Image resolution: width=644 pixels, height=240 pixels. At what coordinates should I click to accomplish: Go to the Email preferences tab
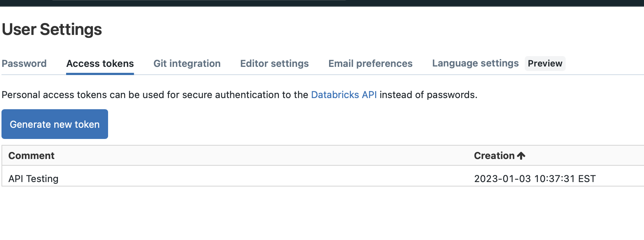[x=370, y=64]
